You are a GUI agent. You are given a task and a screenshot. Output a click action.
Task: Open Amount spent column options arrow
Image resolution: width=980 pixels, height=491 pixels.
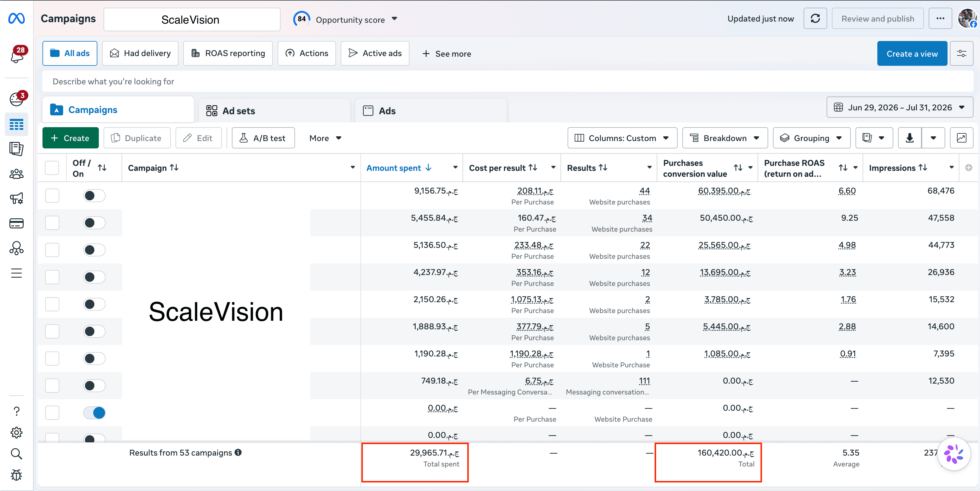point(455,168)
